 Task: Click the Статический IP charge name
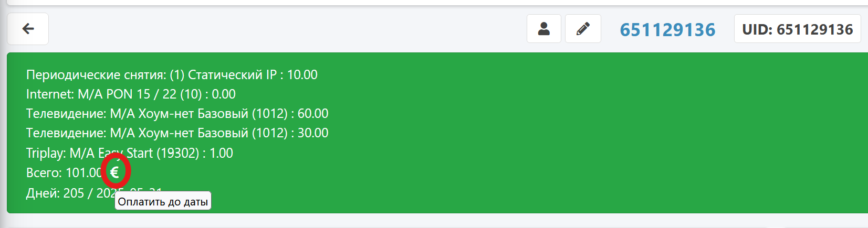pos(232,74)
